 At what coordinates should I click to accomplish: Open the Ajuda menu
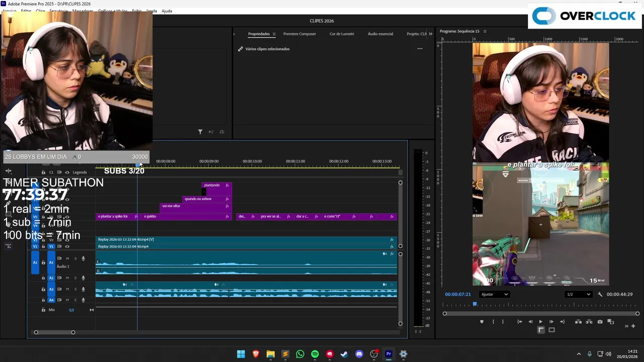click(x=167, y=11)
